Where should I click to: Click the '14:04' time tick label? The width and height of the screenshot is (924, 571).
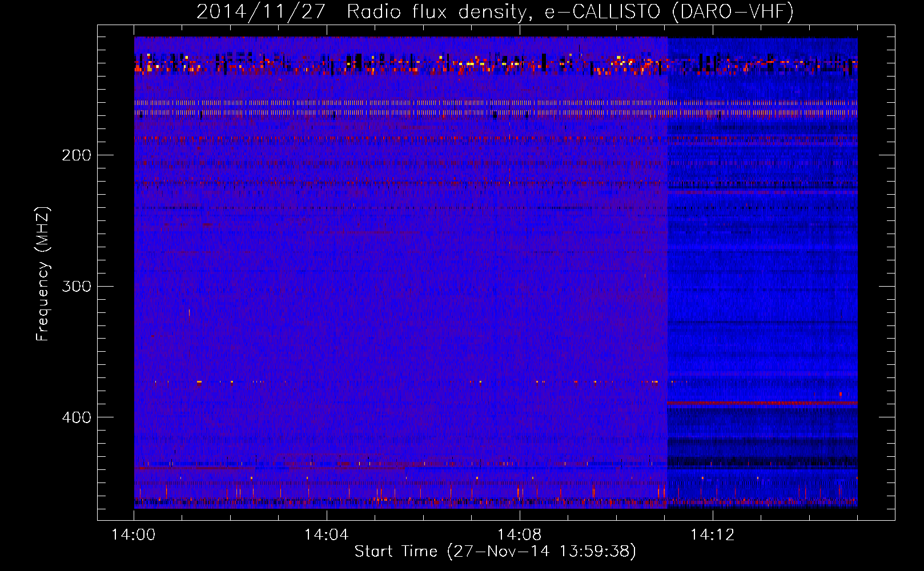(326, 534)
